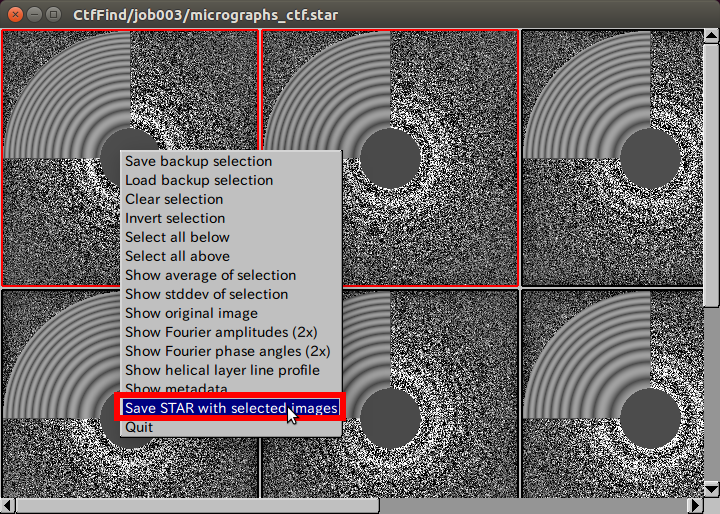Screen dimensions: 720x514
Task: Select the top-right CTF micrograph thumbnail
Action: coord(612,157)
